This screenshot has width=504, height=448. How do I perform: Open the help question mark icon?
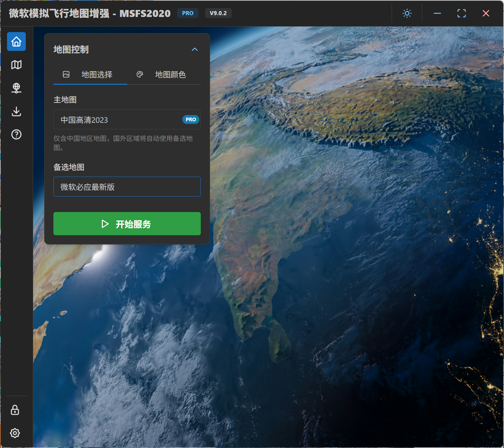(x=16, y=135)
